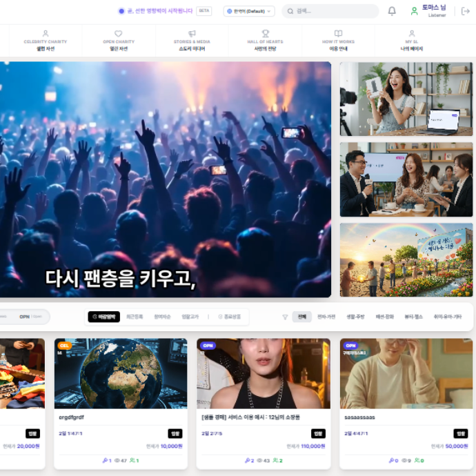Click bid count icon on sasaassaas card

(391, 461)
